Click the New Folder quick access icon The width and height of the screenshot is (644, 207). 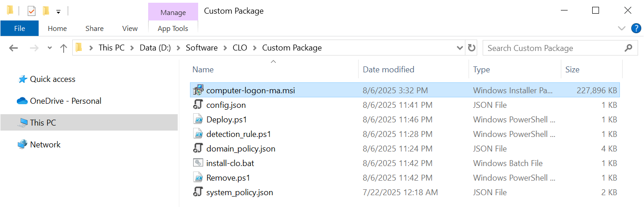[x=45, y=11]
